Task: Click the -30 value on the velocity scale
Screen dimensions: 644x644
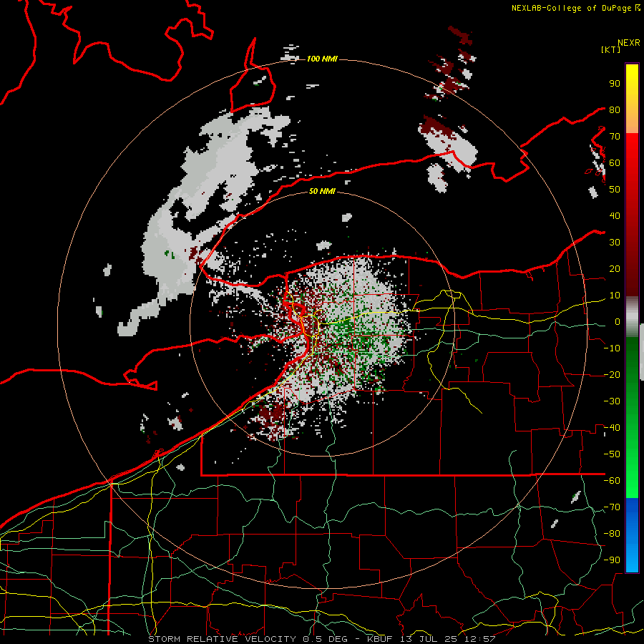Action: tap(612, 401)
